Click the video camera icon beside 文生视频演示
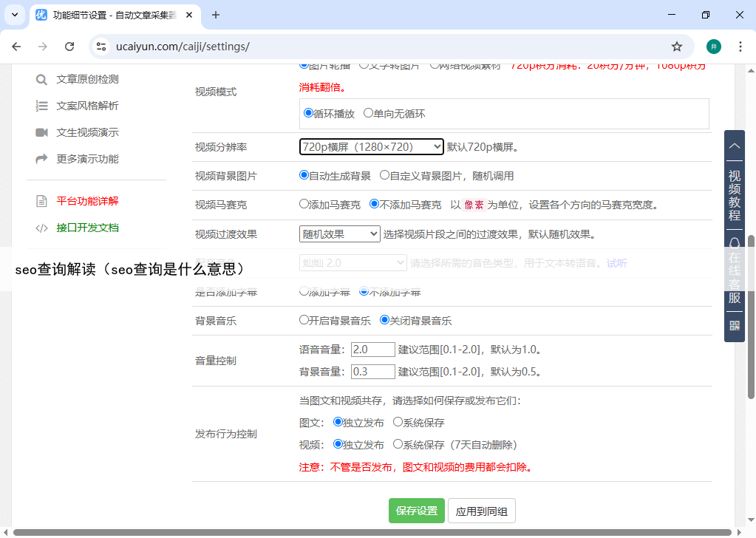 [x=41, y=133]
